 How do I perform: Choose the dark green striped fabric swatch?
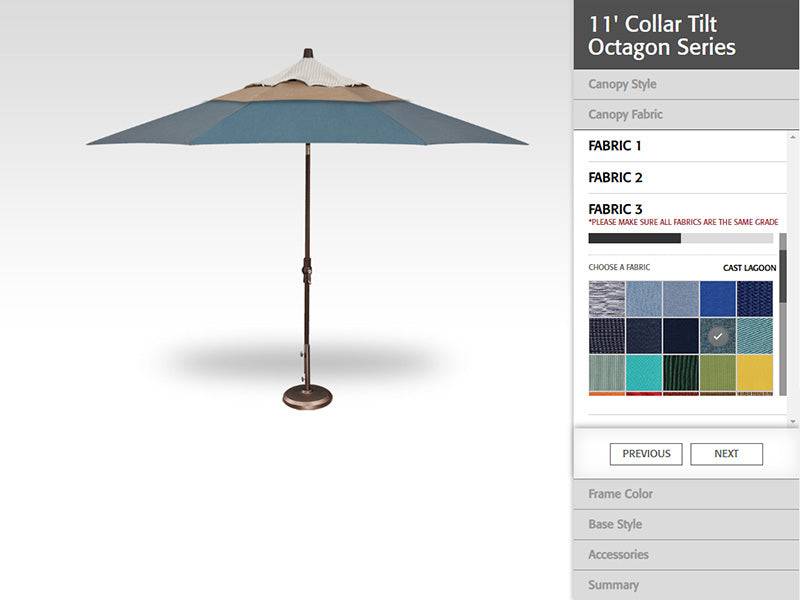681,373
